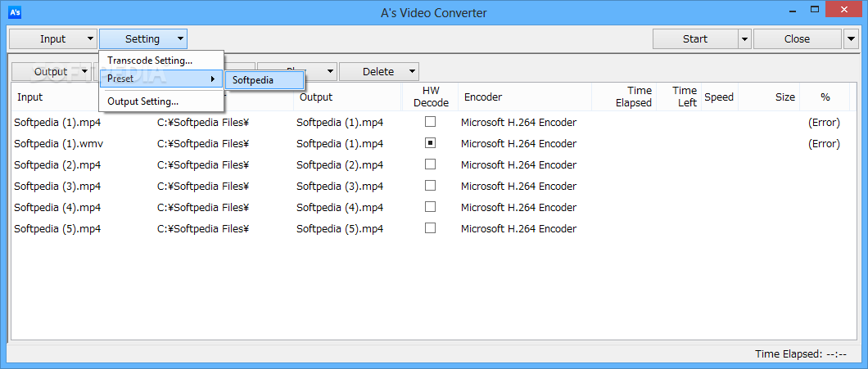Click folder path in Softpedia (2).mp4 row
Screen dimensions: 868x369
tap(203, 164)
